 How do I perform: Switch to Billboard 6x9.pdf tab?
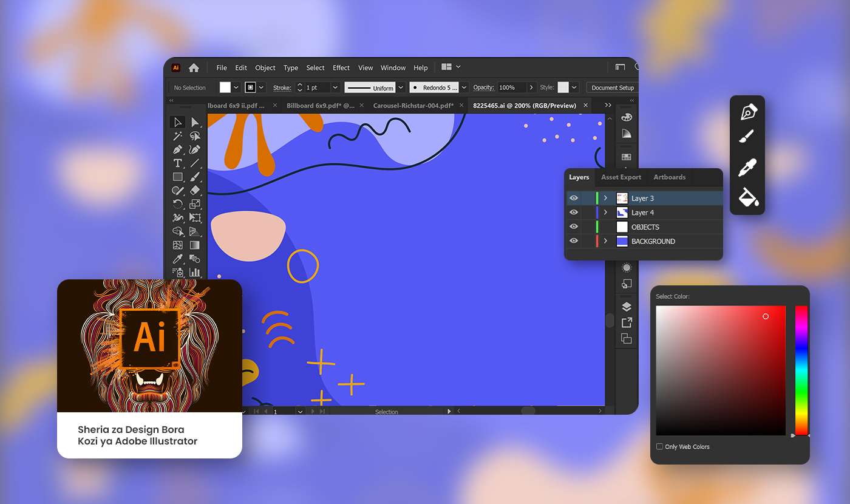pos(321,106)
